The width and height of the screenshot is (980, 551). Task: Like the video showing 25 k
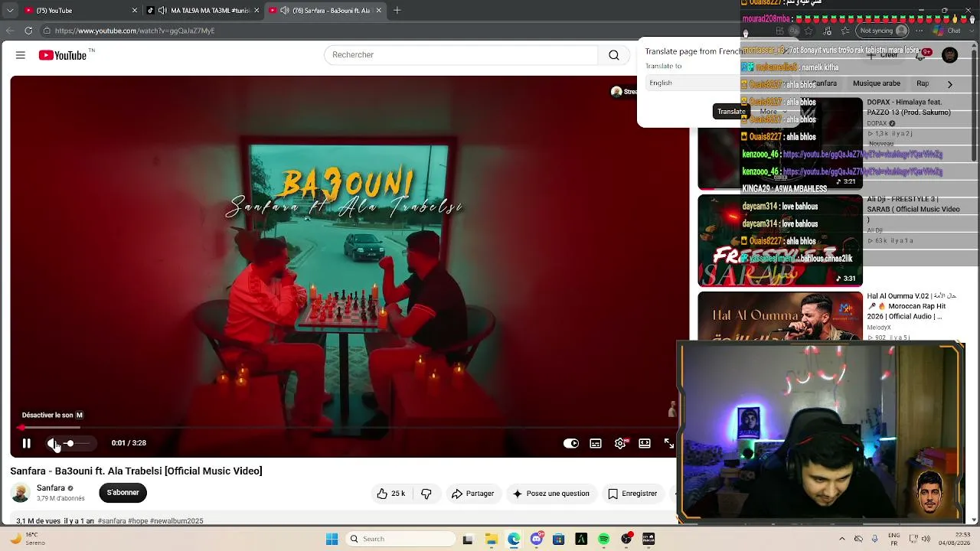click(x=390, y=494)
